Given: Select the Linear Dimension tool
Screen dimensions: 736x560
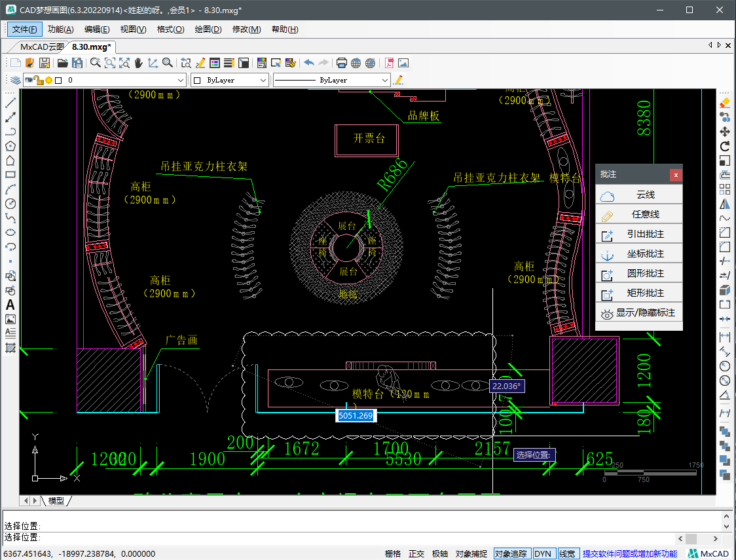Looking at the screenshot, I should pyautogui.click(x=725, y=337).
